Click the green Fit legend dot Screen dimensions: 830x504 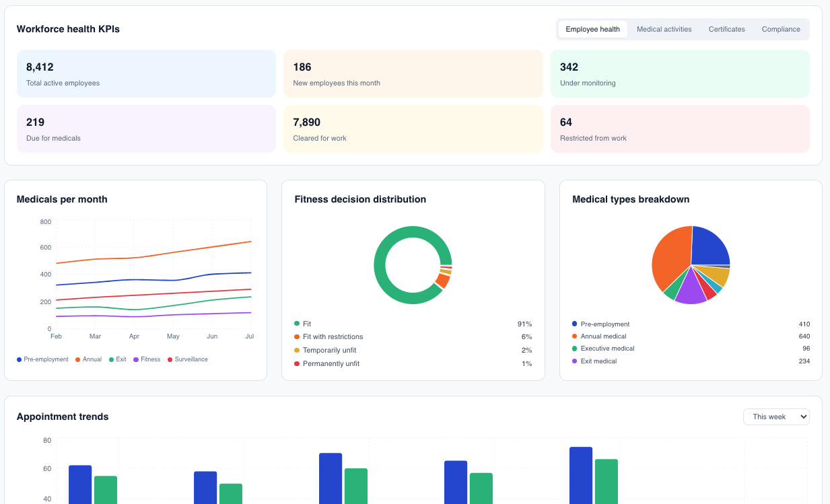(x=297, y=324)
